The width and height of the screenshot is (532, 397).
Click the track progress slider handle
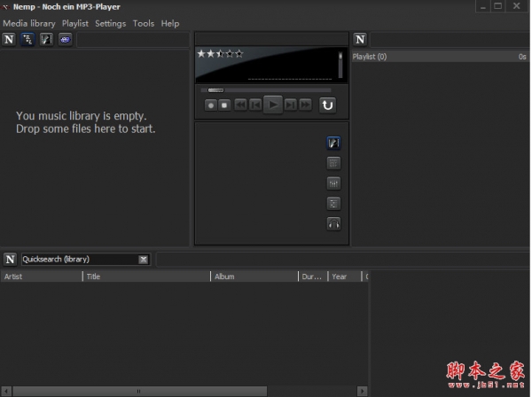(215, 90)
